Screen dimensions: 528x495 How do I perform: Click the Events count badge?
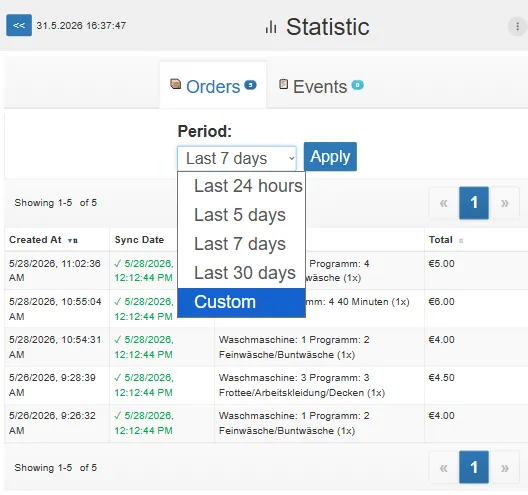[x=358, y=85]
